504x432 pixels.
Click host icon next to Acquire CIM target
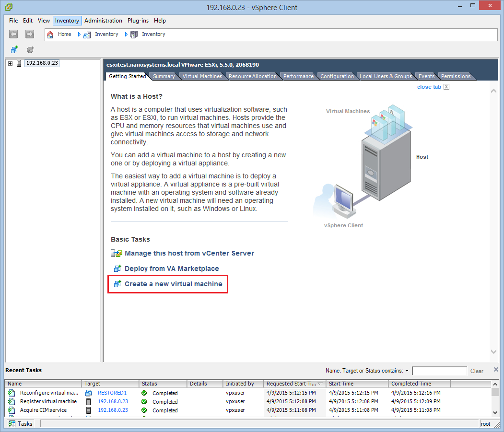tap(88, 410)
